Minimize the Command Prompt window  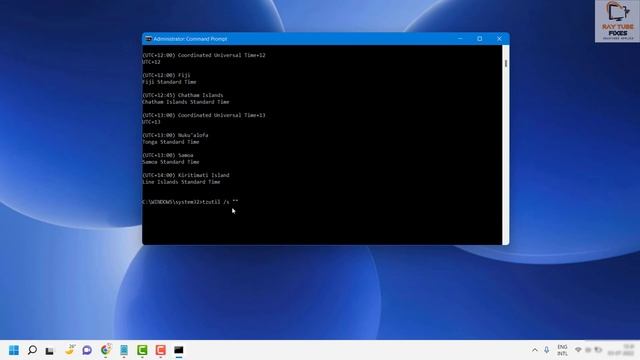click(x=460, y=39)
